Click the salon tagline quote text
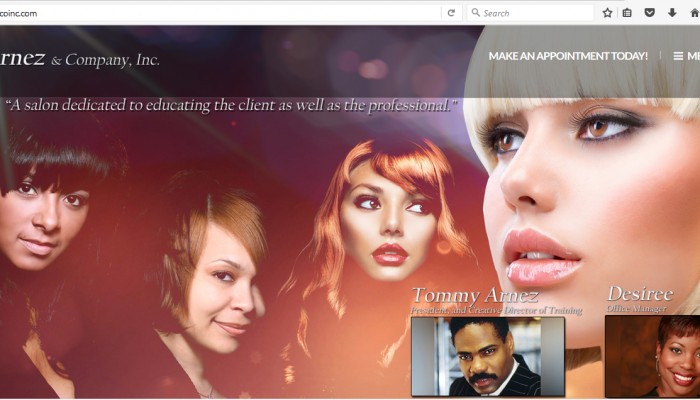This screenshot has width=700, height=400. [231, 106]
